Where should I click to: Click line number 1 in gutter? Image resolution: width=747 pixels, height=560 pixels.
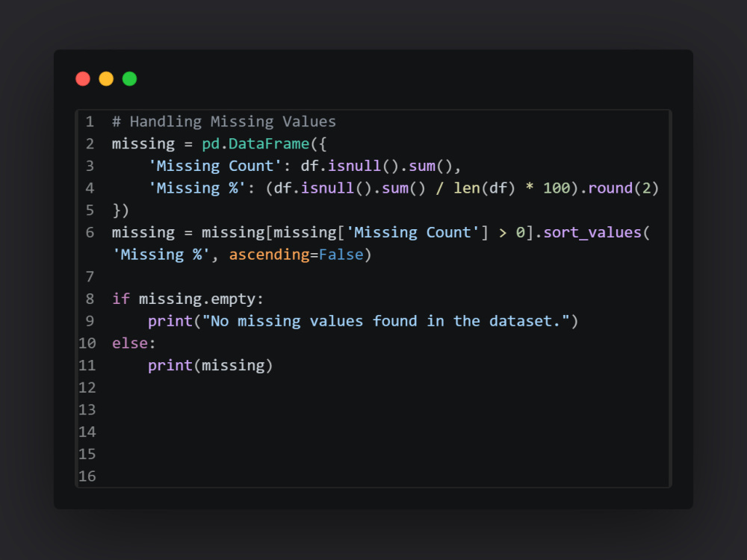(x=90, y=122)
